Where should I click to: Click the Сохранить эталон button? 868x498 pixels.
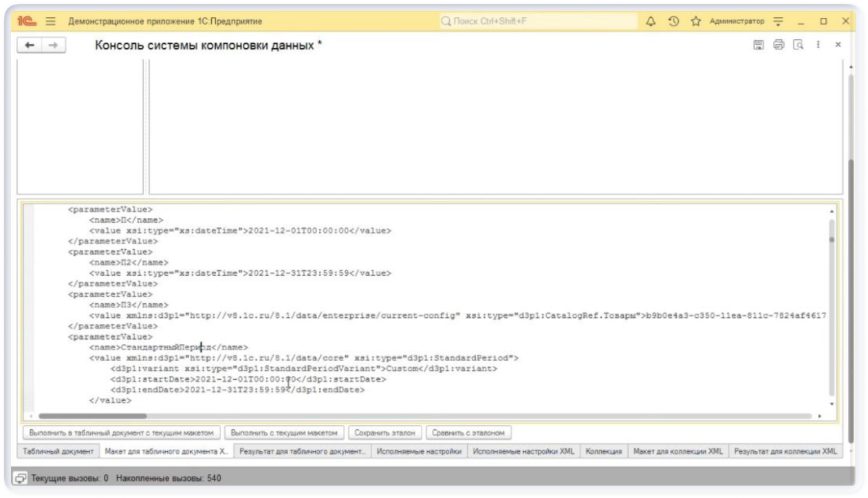pyautogui.click(x=384, y=433)
